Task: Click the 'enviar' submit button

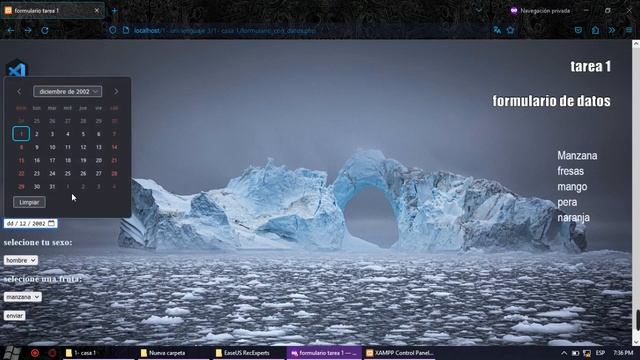Action: 15,316
